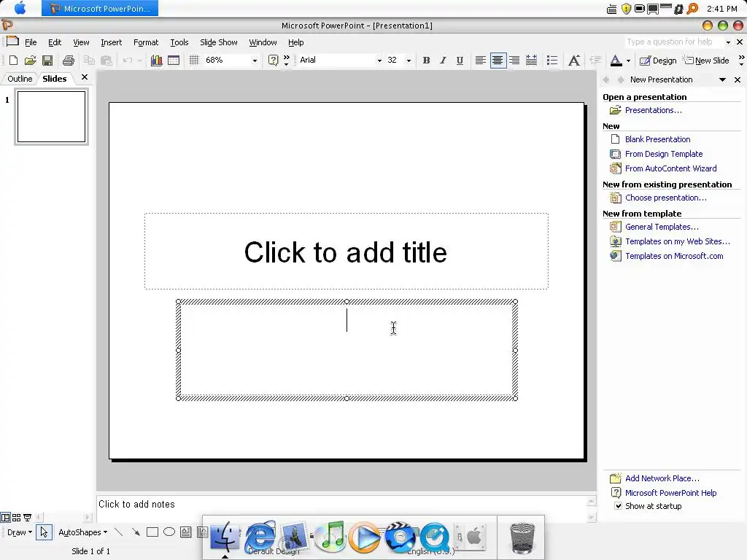Open the font color dropdown arrow
Viewport: 747px width, 560px height.
click(628, 61)
